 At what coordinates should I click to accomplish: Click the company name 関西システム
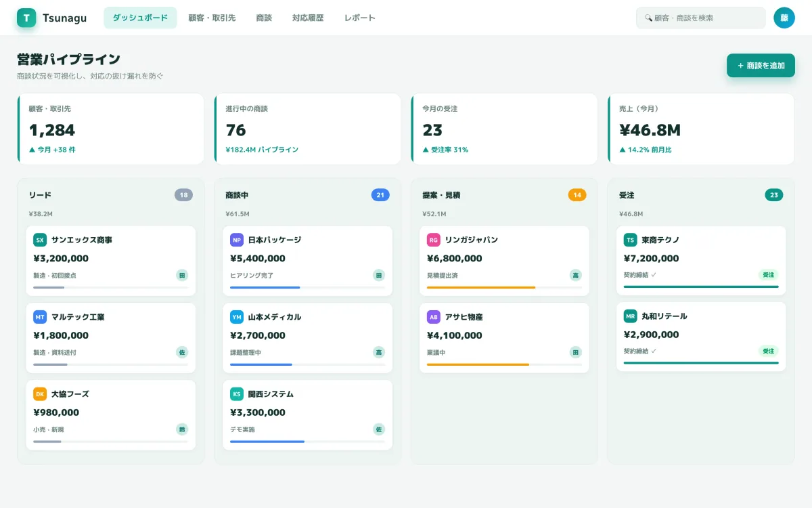[x=271, y=394]
